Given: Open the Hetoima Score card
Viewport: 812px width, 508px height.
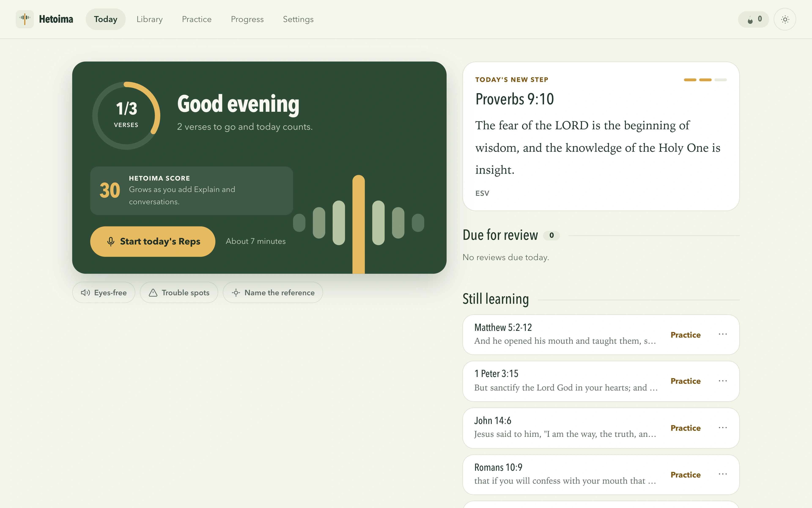Looking at the screenshot, I should tap(192, 190).
